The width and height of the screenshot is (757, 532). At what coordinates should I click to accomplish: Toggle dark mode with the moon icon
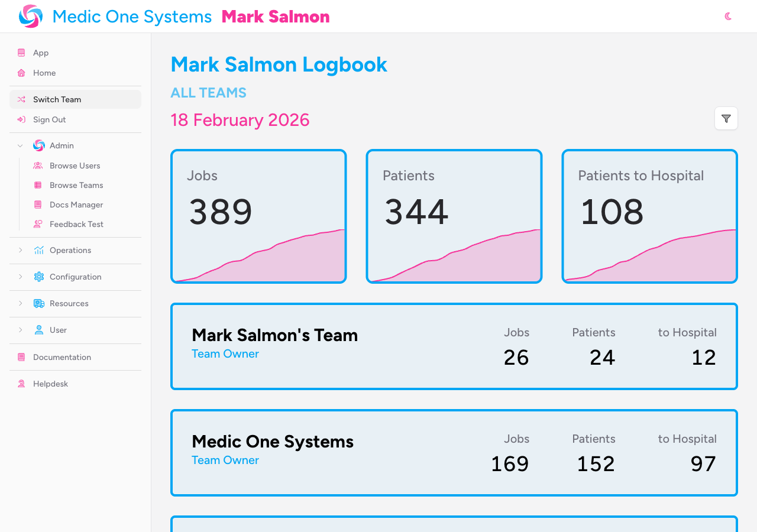(x=727, y=17)
